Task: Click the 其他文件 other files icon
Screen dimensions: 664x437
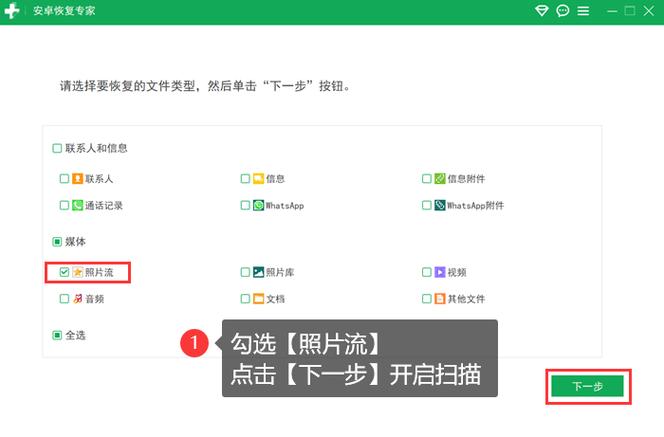Action: click(440, 298)
